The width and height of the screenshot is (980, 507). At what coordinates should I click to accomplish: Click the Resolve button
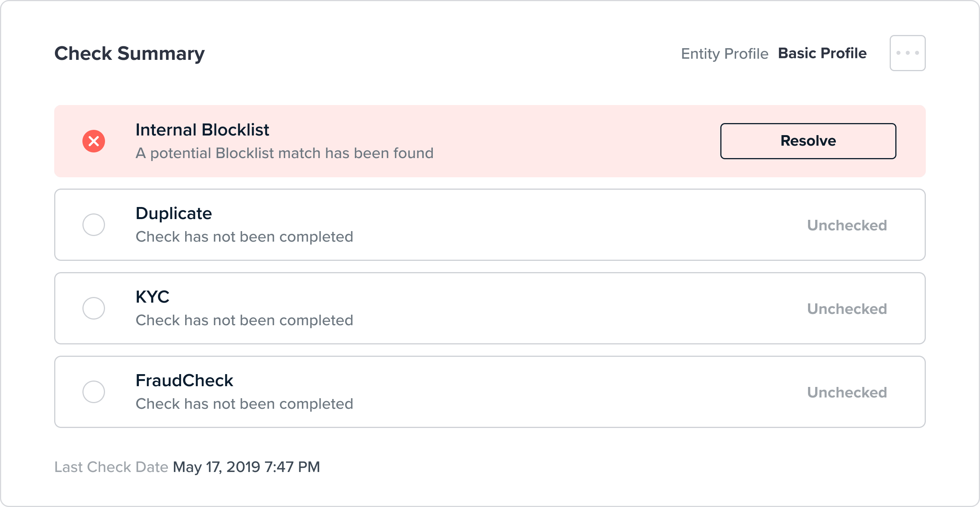click(x=808, y=141)
